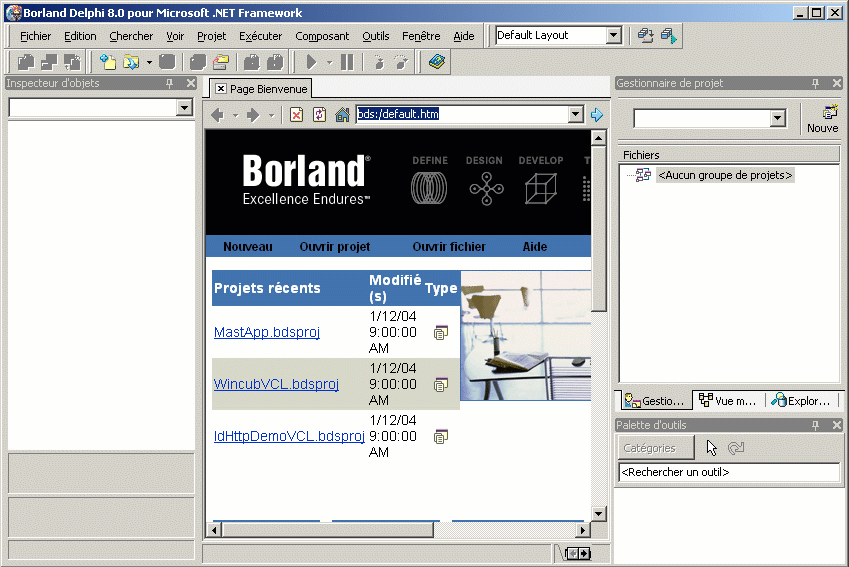Click the Pause debug icon

point(347,62)
